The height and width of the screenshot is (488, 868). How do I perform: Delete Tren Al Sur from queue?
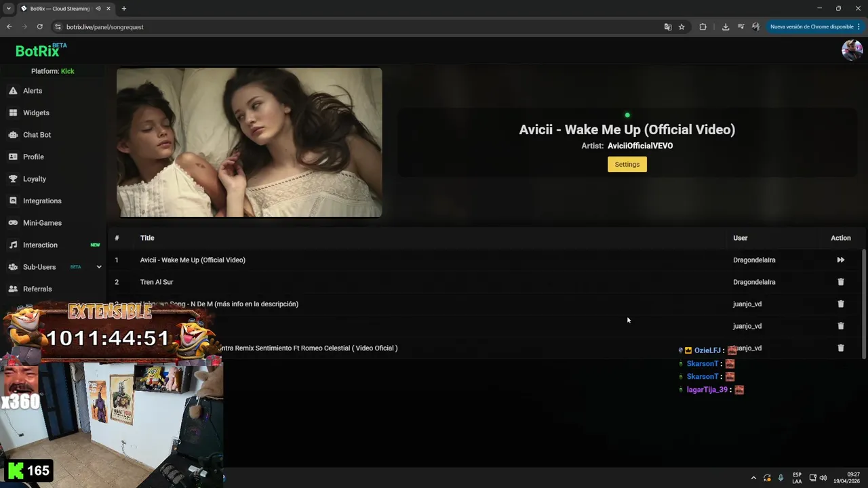[x=841, y=282]
